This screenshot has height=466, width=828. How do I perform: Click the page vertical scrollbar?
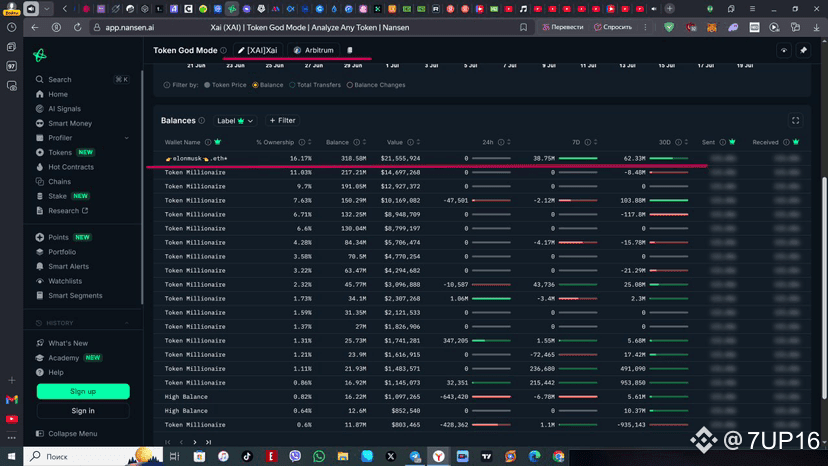824,288
